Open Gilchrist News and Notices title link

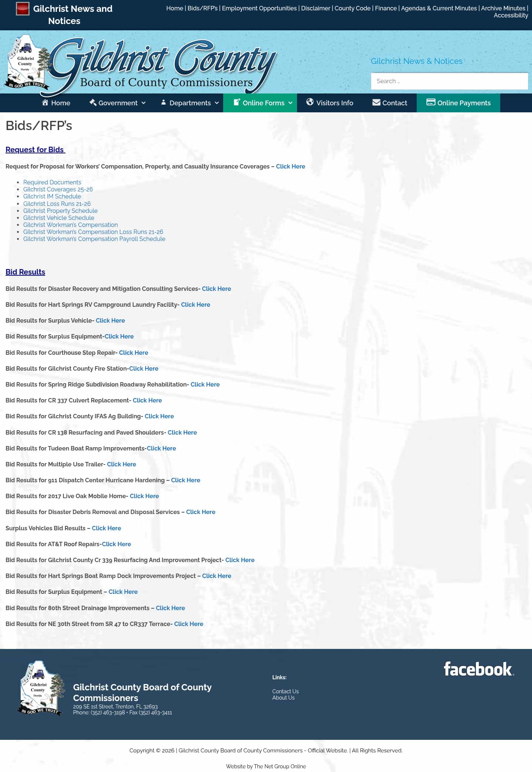73,15
